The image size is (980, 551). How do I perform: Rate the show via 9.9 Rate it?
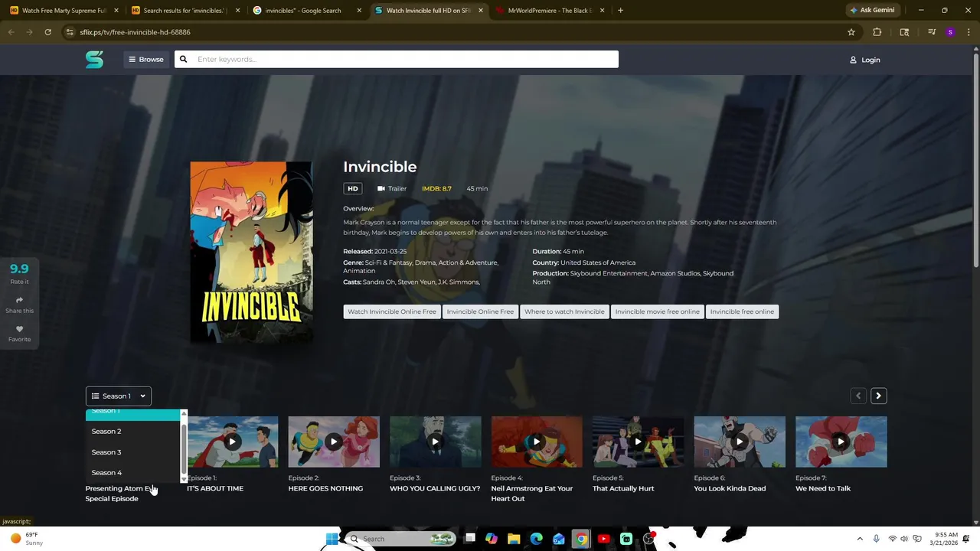[19, 272]
